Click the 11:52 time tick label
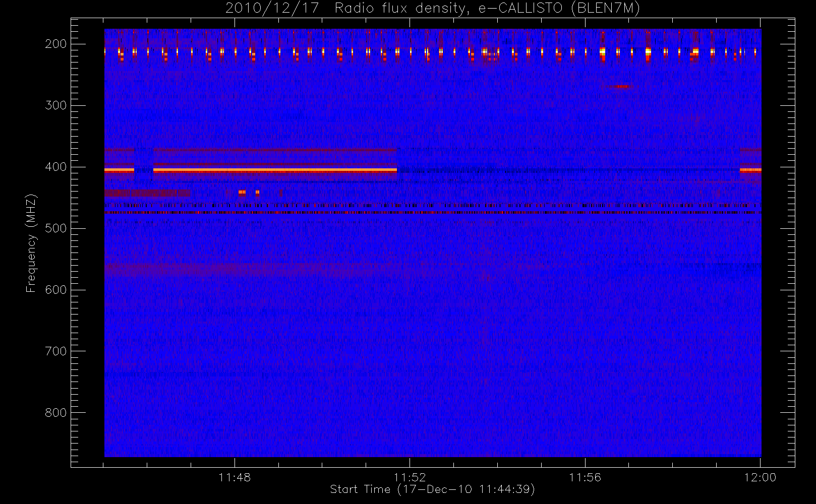 410,477
